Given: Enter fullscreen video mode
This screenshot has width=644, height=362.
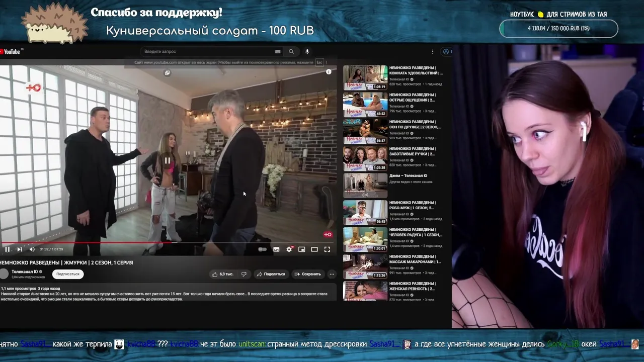Looking at the screenshot, I should [327, 249].
